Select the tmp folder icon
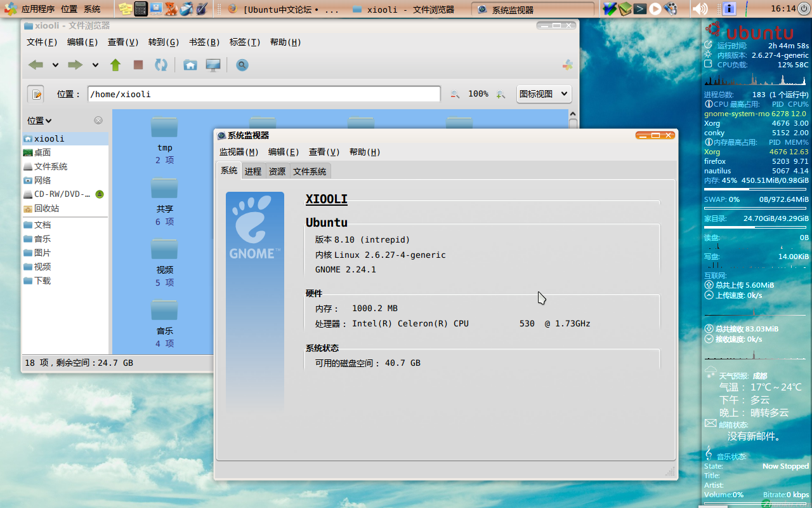This screenshot has height=508, width=812. coord(164,127)
